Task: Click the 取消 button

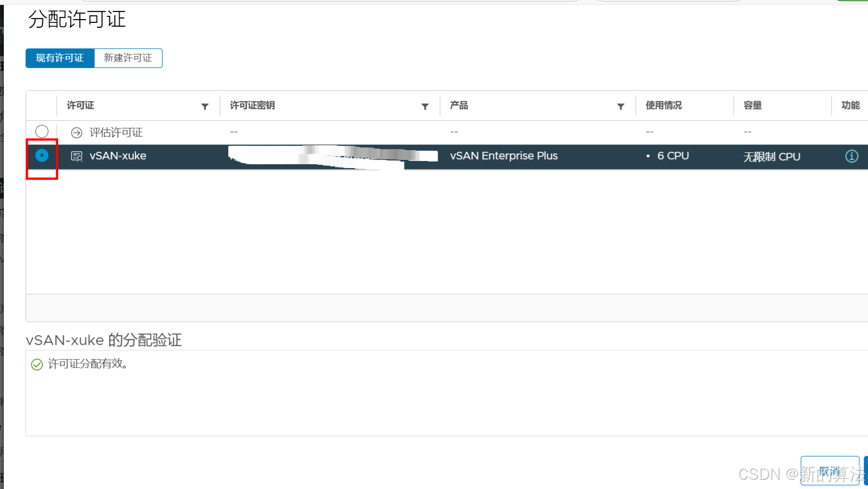Action: click(x=830, y=471)
